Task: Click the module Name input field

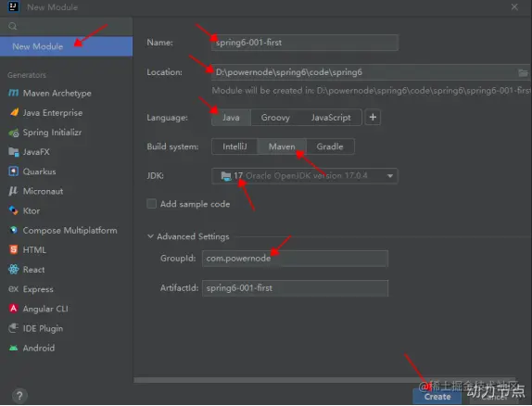Action: [304, 43]
